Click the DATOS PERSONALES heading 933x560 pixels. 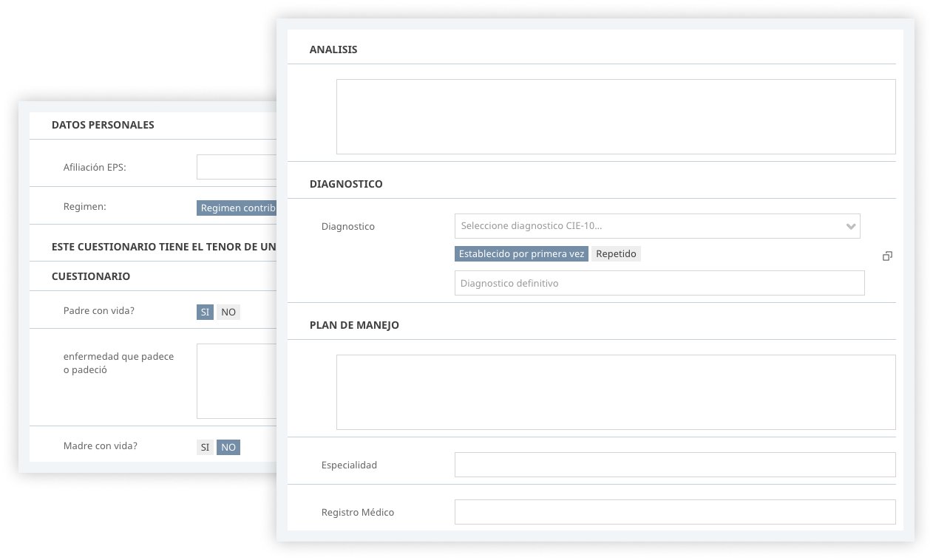point(103,125)
